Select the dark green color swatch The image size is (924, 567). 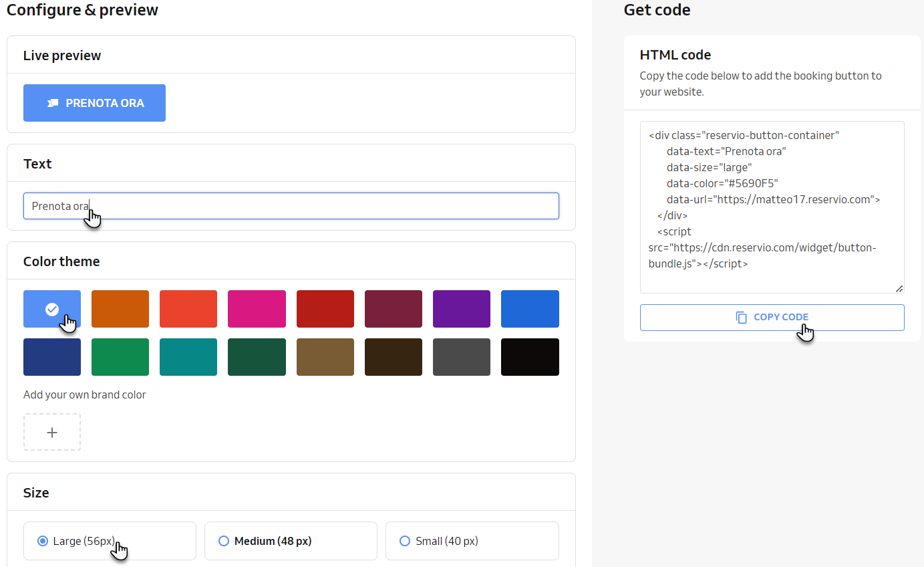pyautogui.click(x=257, y=357)
